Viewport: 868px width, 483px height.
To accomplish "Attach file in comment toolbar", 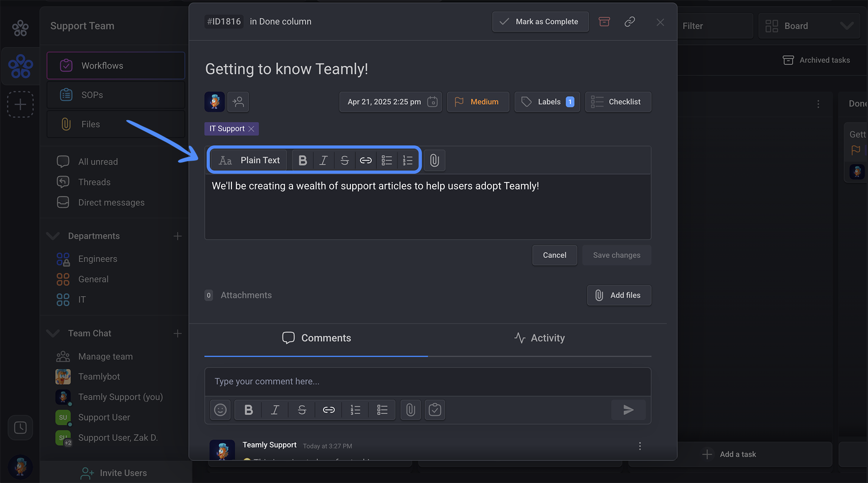I will tap(411, 410).
